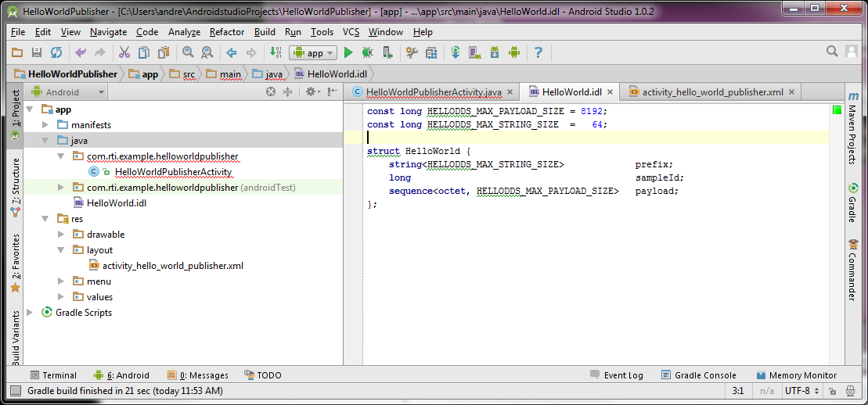Open Project panel gear settings menu
868x405 pixels.
tap(312, 91)
